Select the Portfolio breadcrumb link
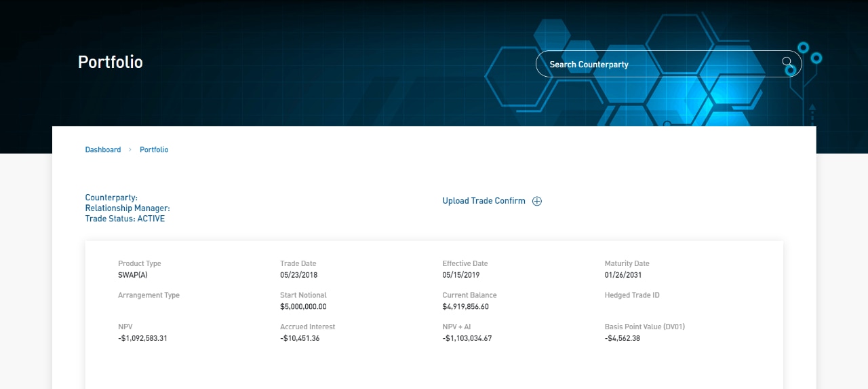Viewport: 868px width, 389px height. (x=154, y=150)
